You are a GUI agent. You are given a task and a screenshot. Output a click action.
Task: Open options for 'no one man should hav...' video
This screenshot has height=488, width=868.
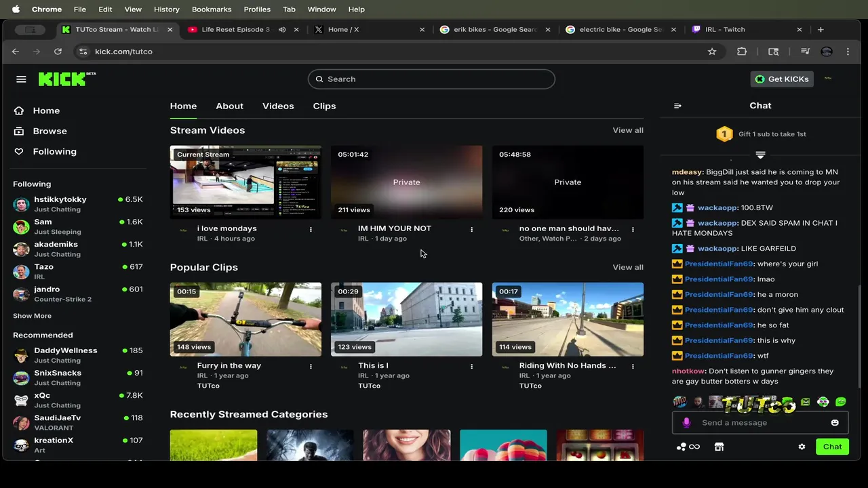(633, 230)
